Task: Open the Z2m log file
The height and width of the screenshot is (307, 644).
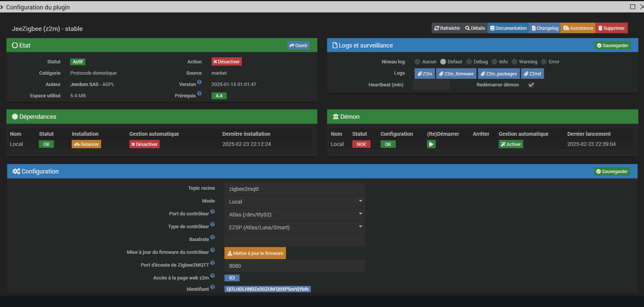Action: (424, 74)
